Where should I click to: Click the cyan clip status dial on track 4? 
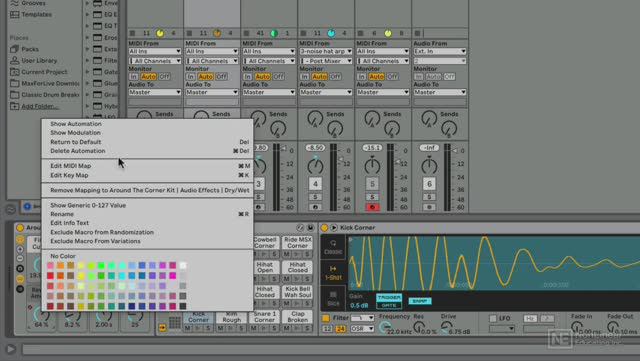point(331,33)
